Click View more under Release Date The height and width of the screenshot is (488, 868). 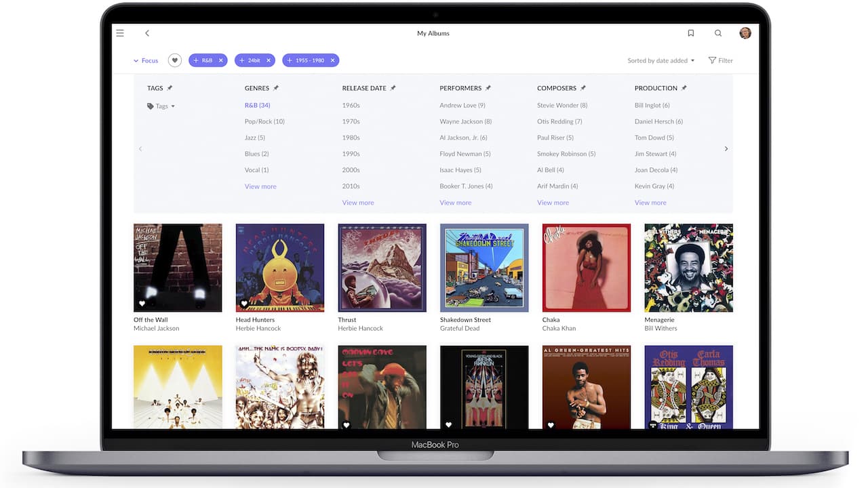click(x=358, y=203)
